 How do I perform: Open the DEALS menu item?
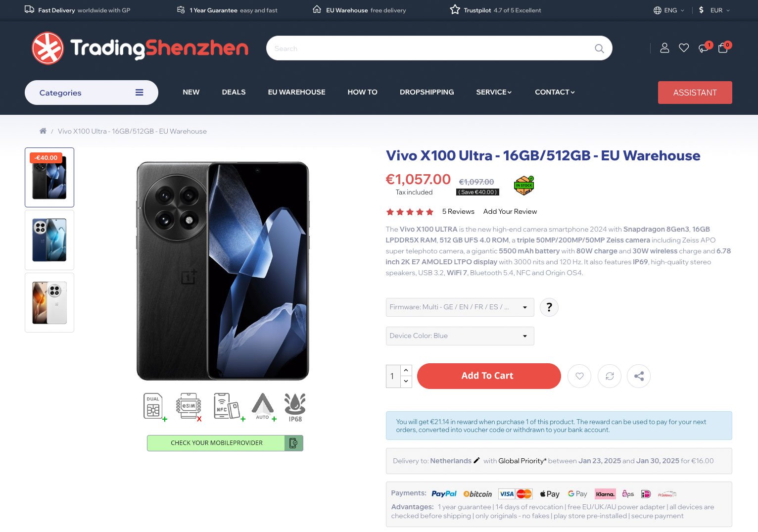click(x=234, y=92)
